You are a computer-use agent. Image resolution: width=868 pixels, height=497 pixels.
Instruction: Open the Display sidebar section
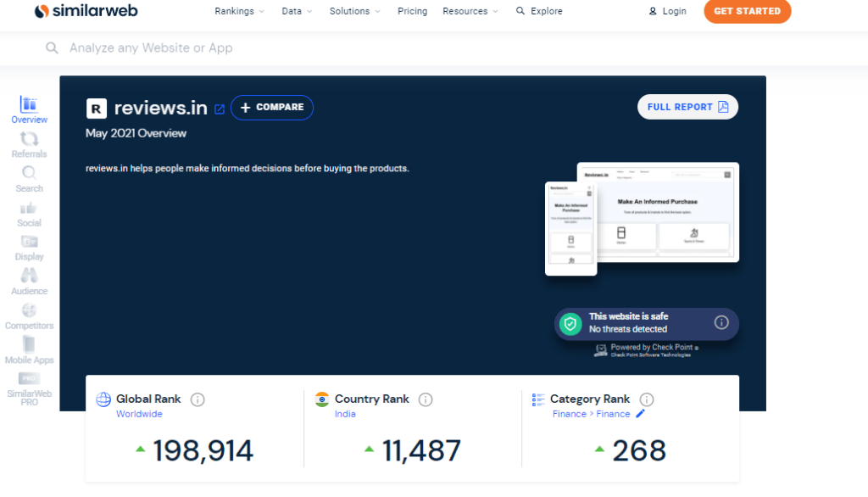[30, 248]
